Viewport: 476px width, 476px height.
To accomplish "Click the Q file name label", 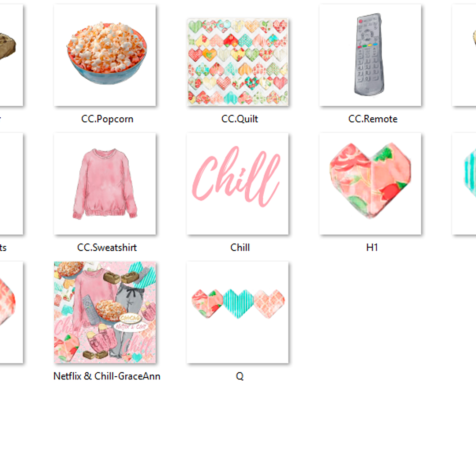I will [x=240, y=376].
